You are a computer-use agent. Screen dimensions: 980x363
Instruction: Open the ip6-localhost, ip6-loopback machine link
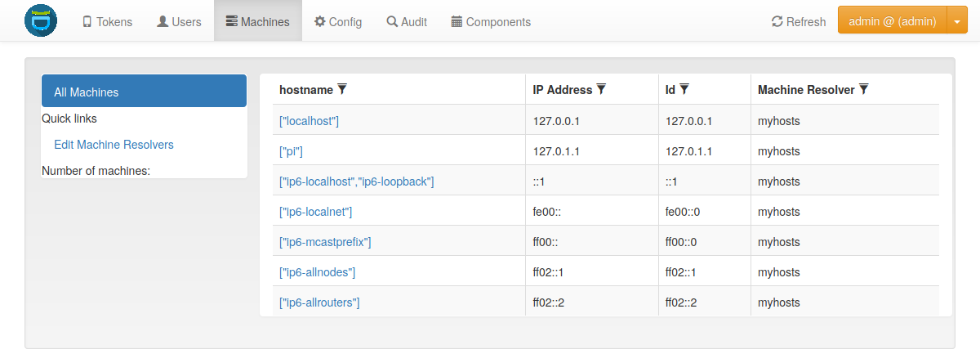click(357, 181)
